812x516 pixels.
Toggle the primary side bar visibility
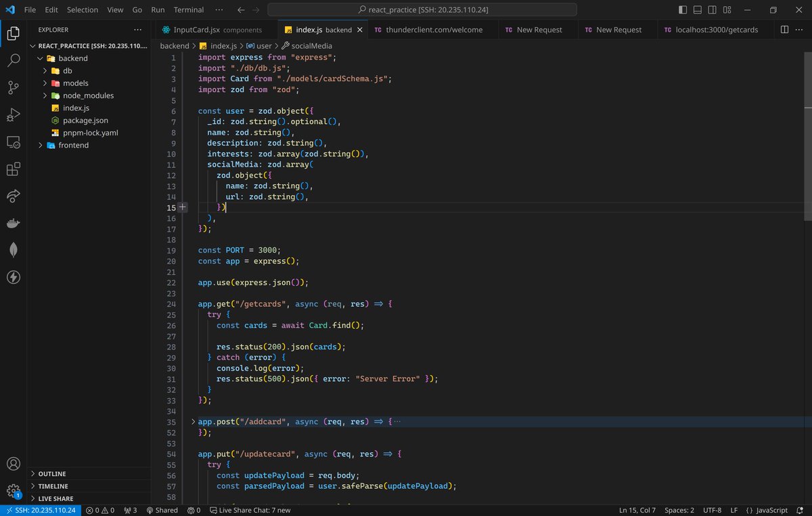pyautogui.click(x=683, y=9)
